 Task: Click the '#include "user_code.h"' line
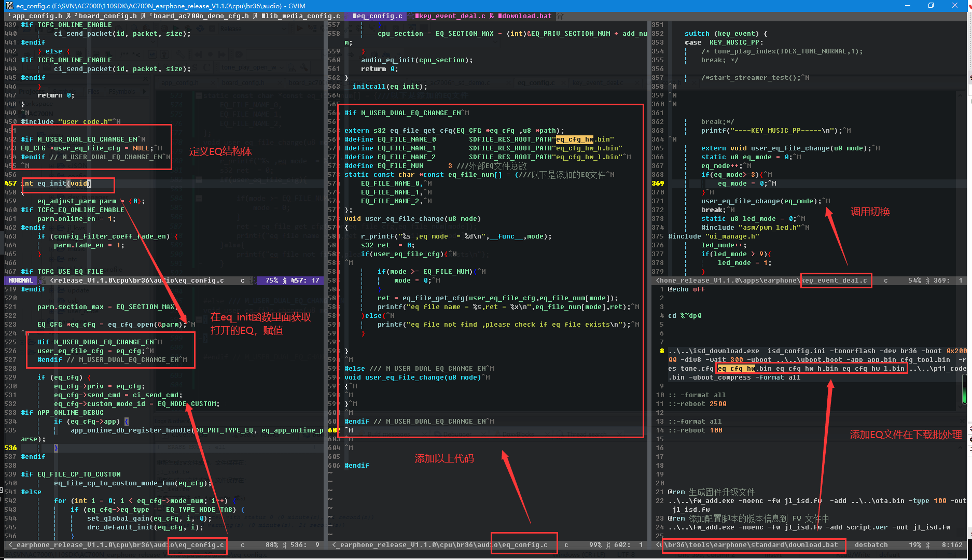[x=66, y=122]
